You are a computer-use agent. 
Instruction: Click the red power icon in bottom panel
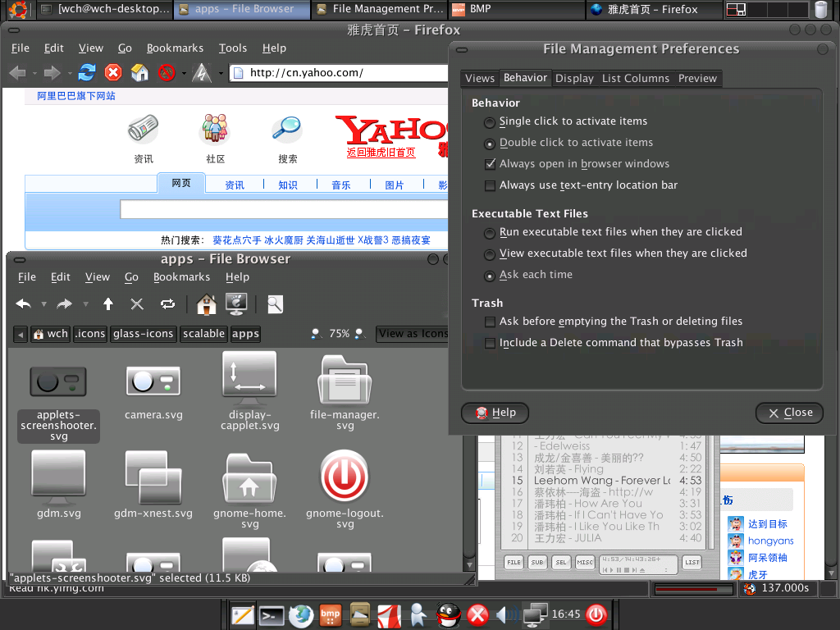(x=596, y=614)
